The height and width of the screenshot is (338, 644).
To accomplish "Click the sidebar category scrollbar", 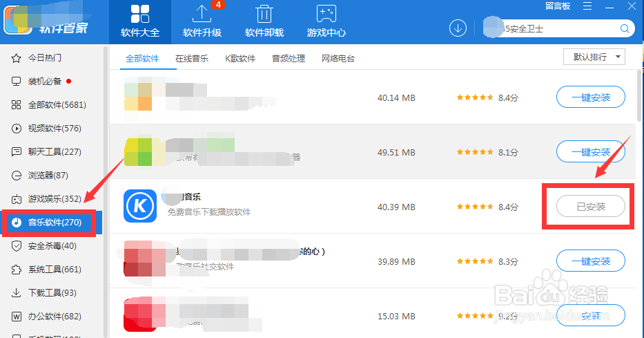I will tap(106, 191).
